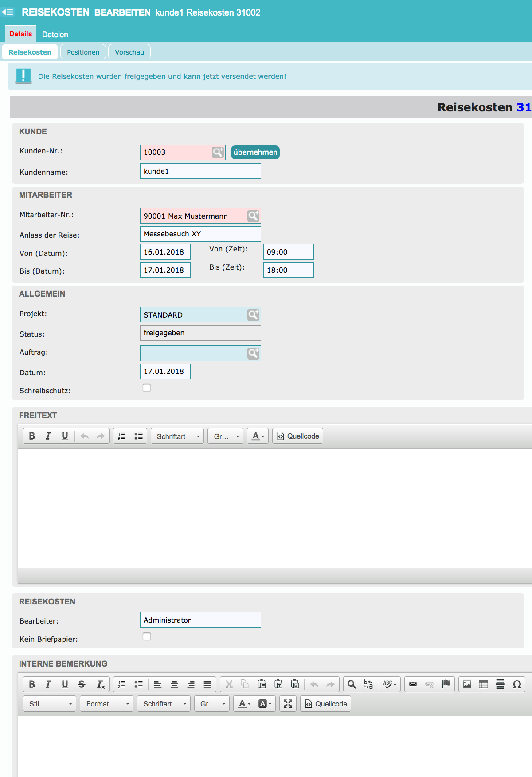
Task: Insert a table in Interne Bemerkung editor
Action: coord(483,684)
